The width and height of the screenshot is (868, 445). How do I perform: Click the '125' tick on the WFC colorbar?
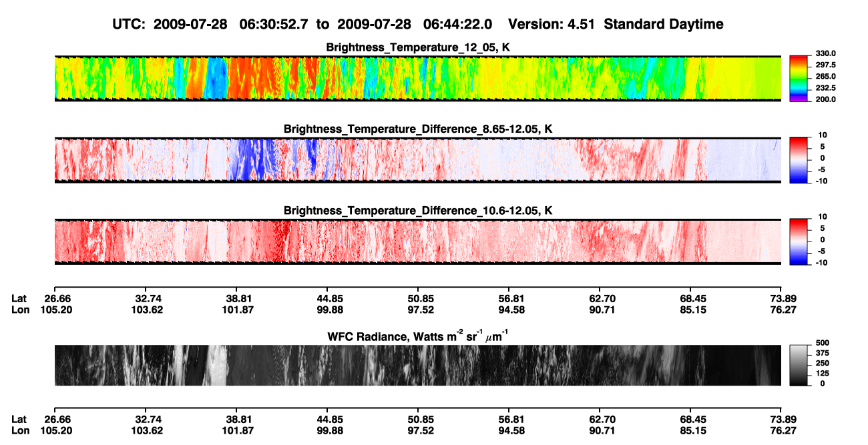824,373
